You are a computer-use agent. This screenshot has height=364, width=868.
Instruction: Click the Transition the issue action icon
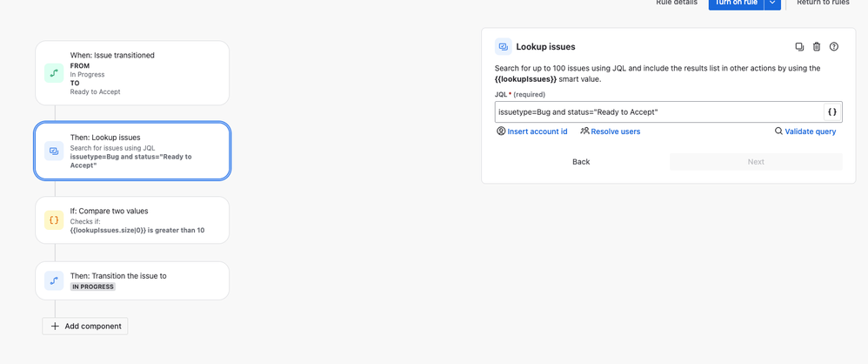(x=54, y=280)
